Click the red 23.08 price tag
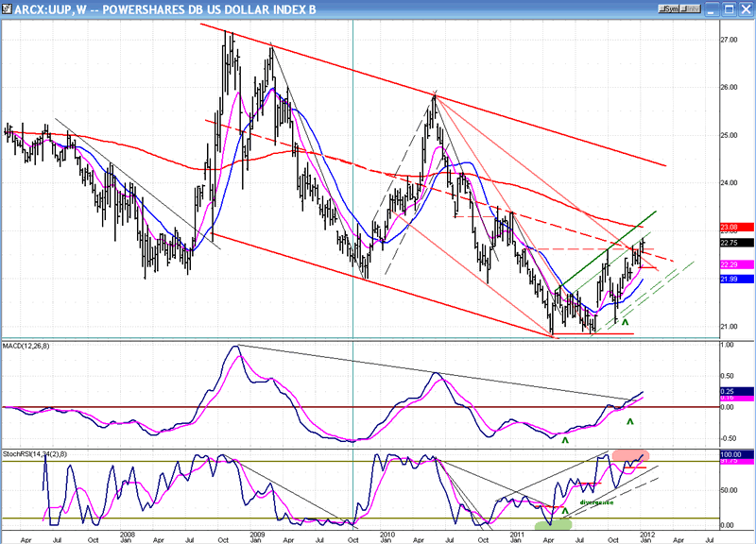 (x=733, y=228)
